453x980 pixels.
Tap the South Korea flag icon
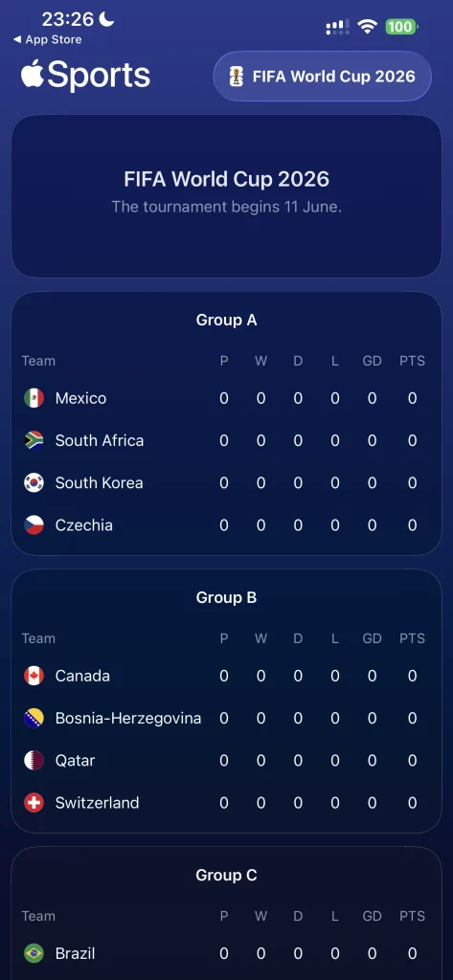[34, 482]
